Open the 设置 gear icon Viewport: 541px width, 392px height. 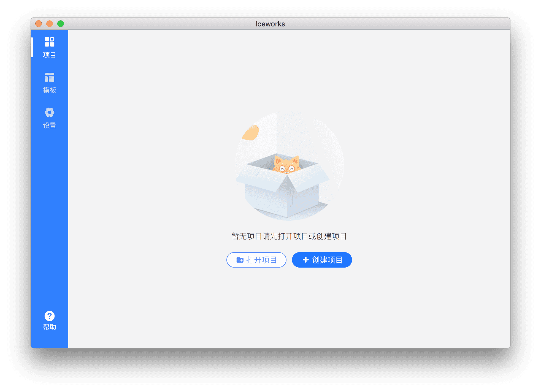pos(50,112)
